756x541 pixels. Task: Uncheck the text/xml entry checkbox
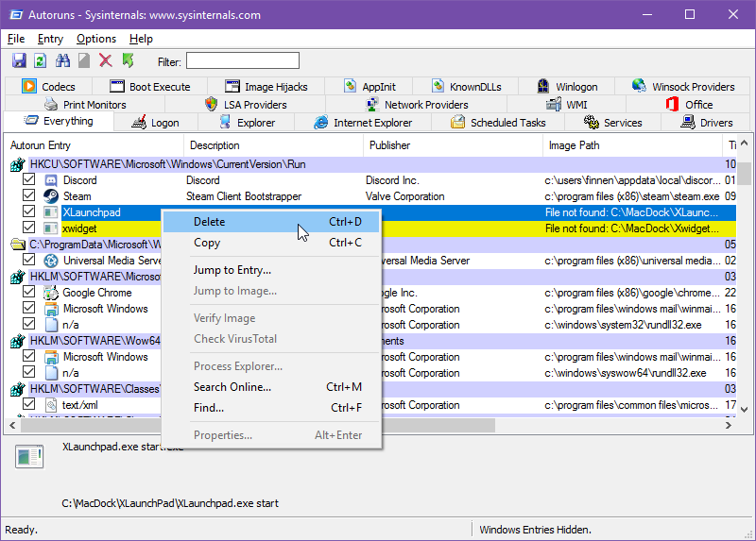(29, 404)
